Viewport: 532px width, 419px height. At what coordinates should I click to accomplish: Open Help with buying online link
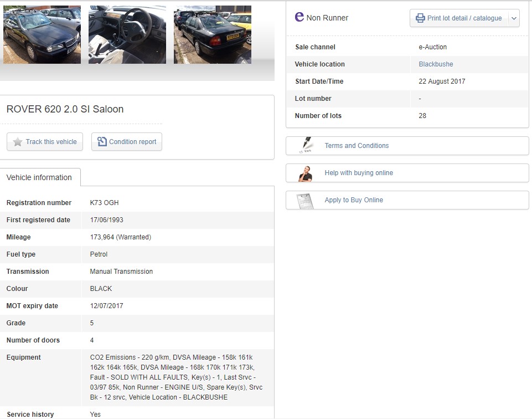click(x=359, y=173)
